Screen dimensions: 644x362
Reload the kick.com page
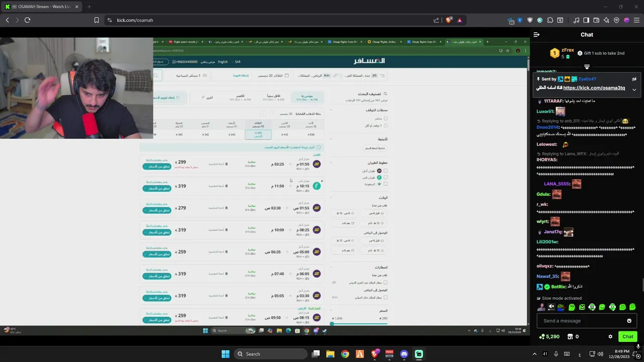pos(27,20)
